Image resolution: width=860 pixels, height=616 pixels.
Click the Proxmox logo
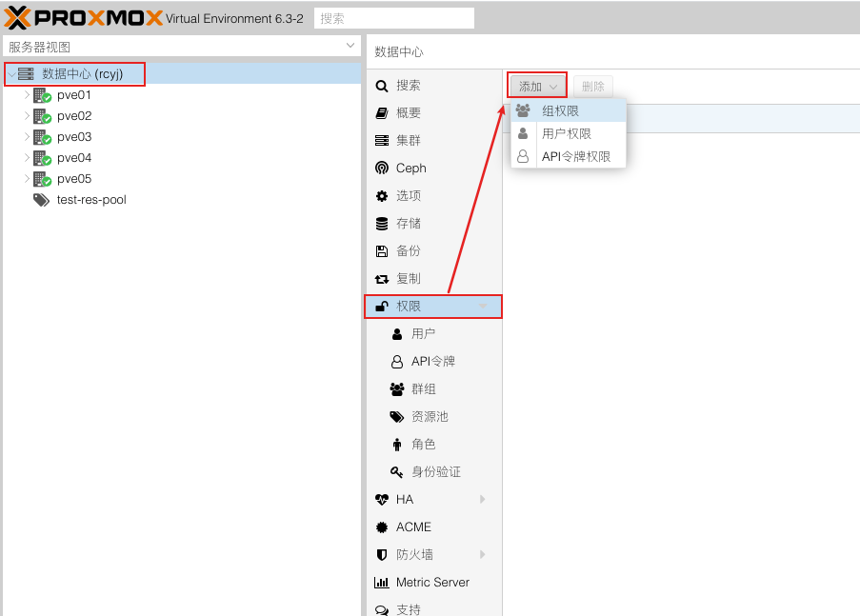(84, 17)
